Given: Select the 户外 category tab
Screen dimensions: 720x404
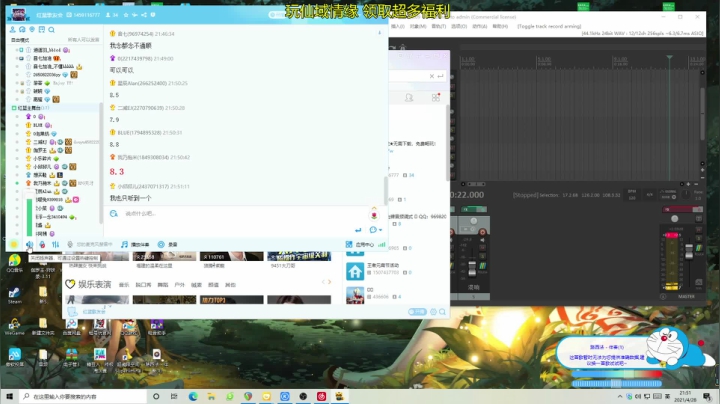Looking at the screenshot, I should pos(180,285).
